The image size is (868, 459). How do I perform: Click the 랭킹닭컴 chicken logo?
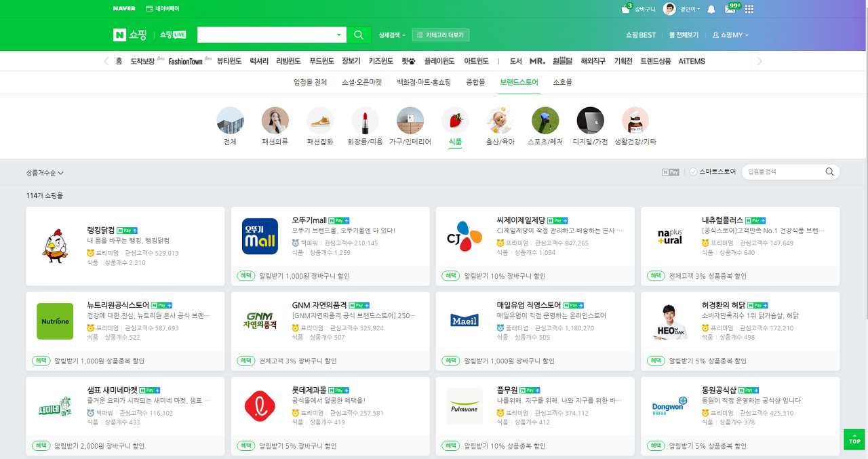tap(54, 245)
